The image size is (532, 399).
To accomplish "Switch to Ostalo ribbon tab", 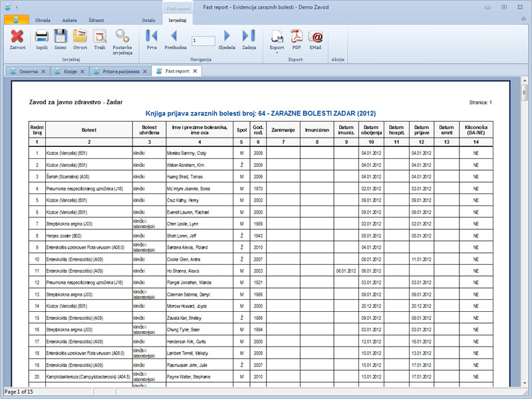I will click(x=148, y=21).
